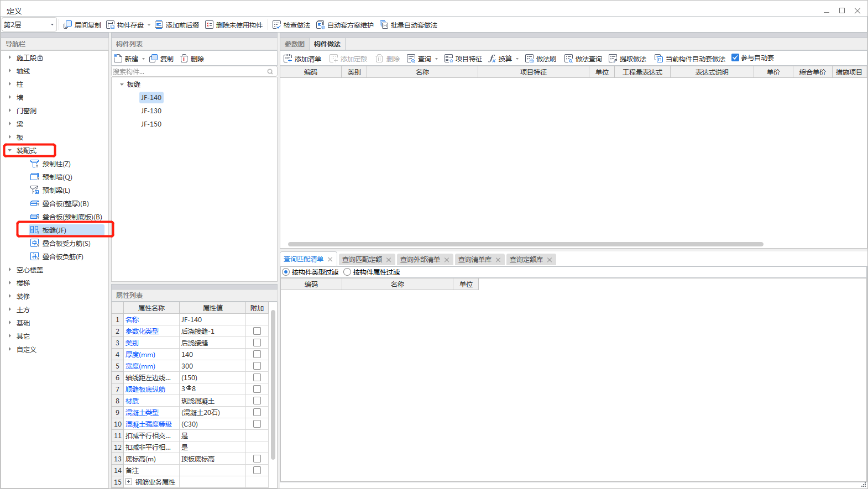868x489 pixels.
Task: Select component JF-140
Action: [x=151, y=98]
